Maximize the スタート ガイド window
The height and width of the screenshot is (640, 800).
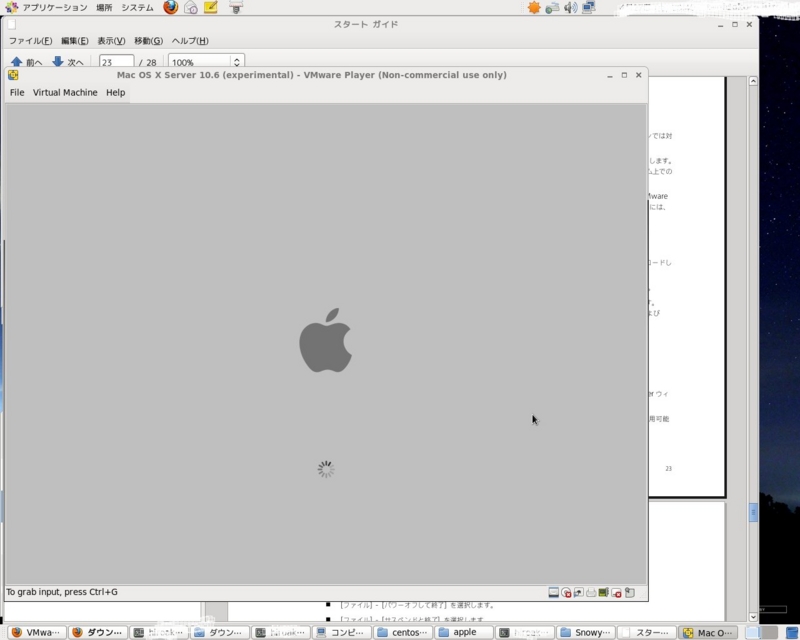click(735, 24)
